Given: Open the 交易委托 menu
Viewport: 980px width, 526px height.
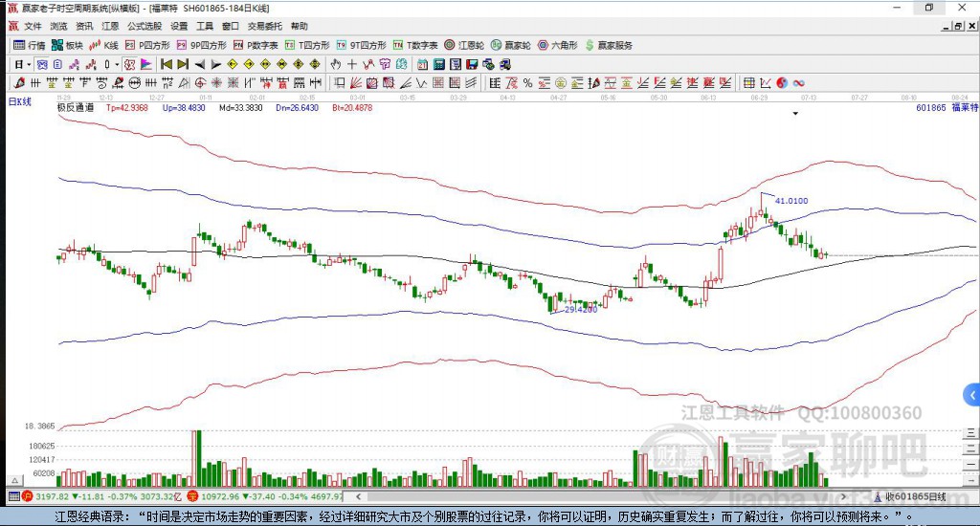Looking at the screenshot, I should point(265,26).
